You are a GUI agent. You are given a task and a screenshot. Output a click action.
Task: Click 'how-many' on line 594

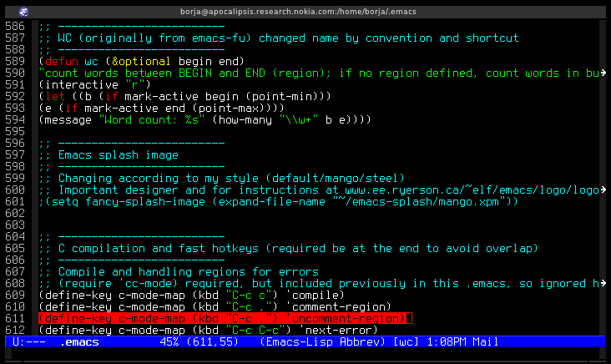click(245, 120)
